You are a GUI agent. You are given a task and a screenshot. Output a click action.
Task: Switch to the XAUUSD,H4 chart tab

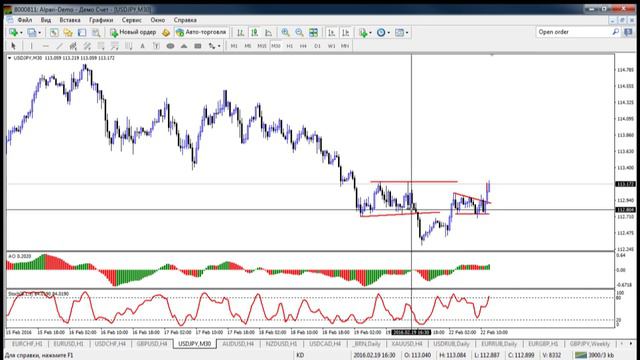(x=407, y=344)
